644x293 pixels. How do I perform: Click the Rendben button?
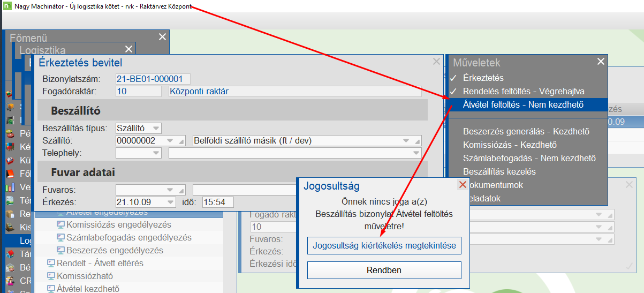point(384,270)
